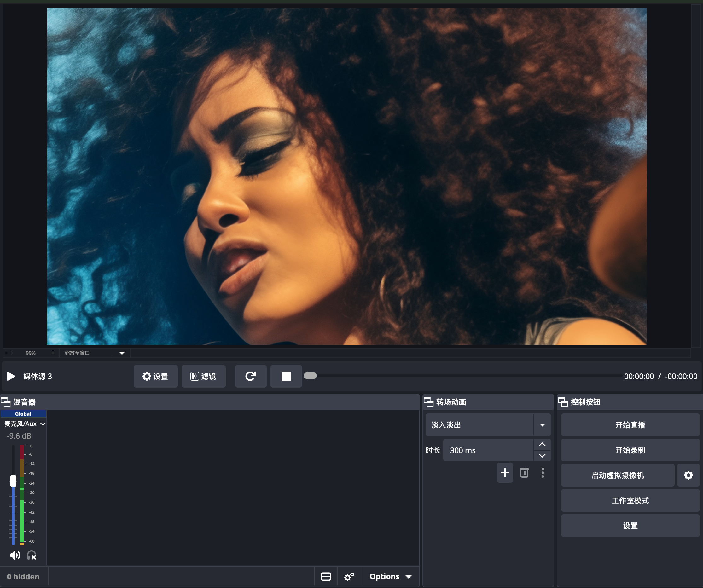The image size is (703, 588).
Task: Stop media playback with square icon
Action: tap(286, 376)
